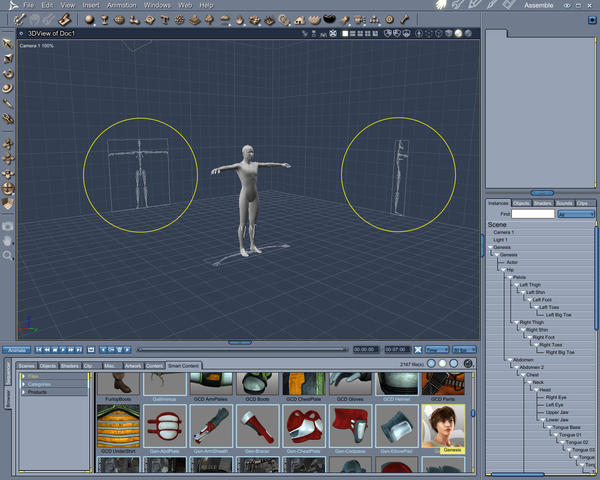Collapse the Hip node in scene tree
The image size is (600, 480).
click(x=502, y=270)
